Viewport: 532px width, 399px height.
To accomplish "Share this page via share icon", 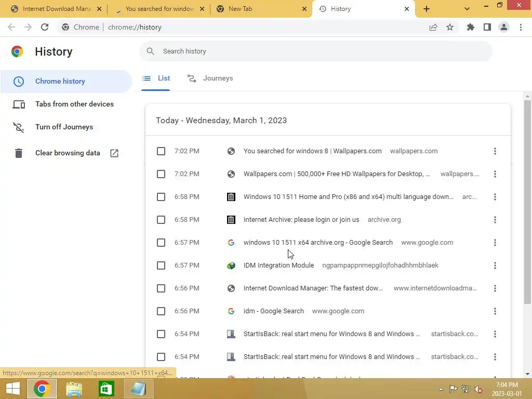I will coord(433,27).
